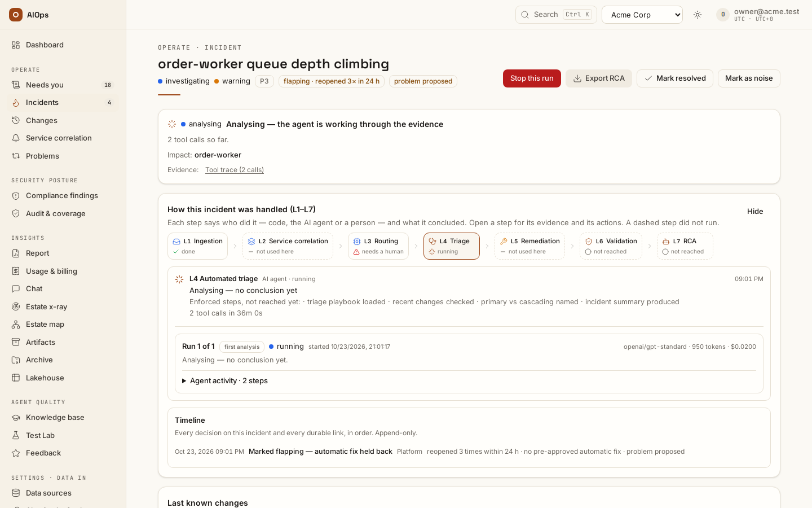Open Report in the sidebar

pos(63,253)
